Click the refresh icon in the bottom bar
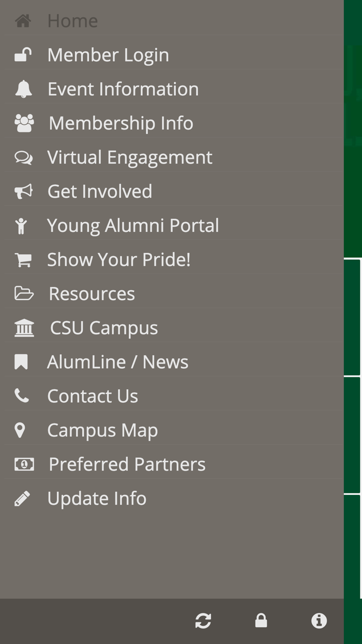Screen dimensions: 362x644 pos(203,621)
